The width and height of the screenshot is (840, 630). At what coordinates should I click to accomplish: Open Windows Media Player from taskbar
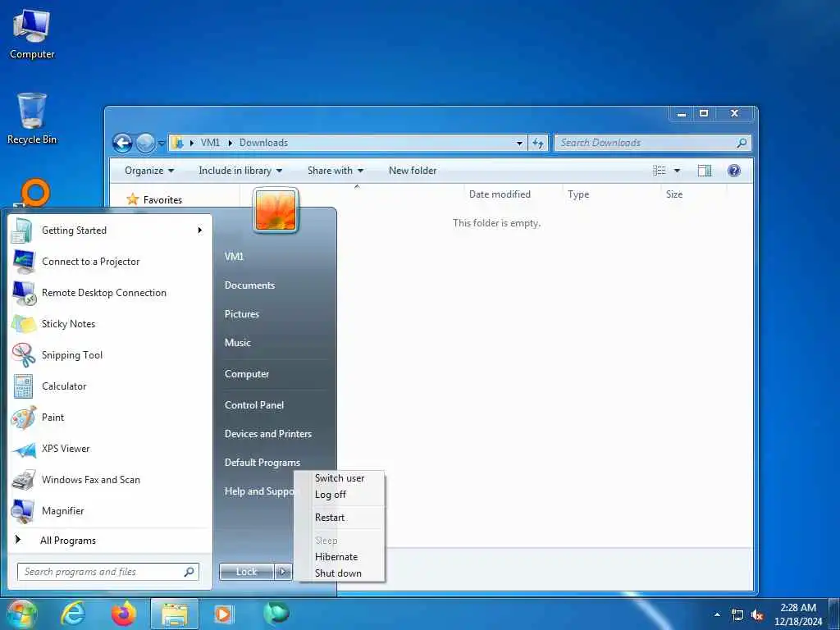223,614
